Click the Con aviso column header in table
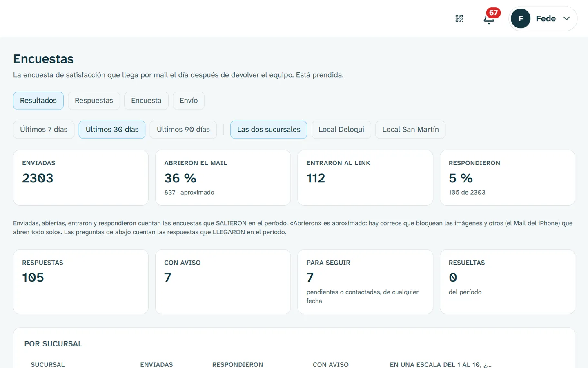The width and height of the screenshot is (588, 368). click(x=331, y=364)
